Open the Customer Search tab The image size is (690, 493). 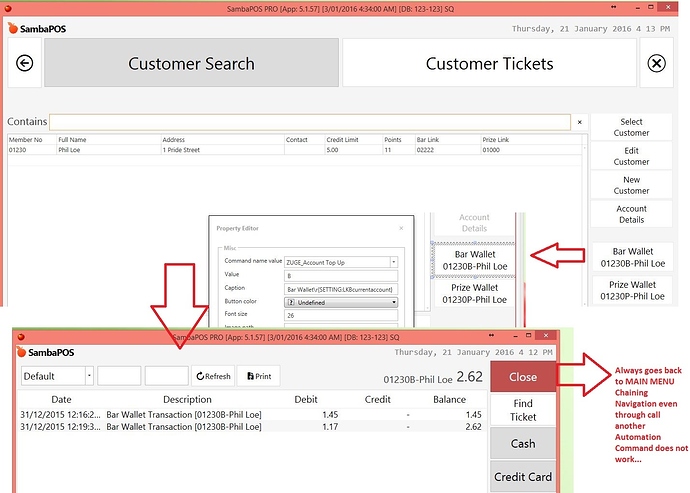[x=191, y=63]
